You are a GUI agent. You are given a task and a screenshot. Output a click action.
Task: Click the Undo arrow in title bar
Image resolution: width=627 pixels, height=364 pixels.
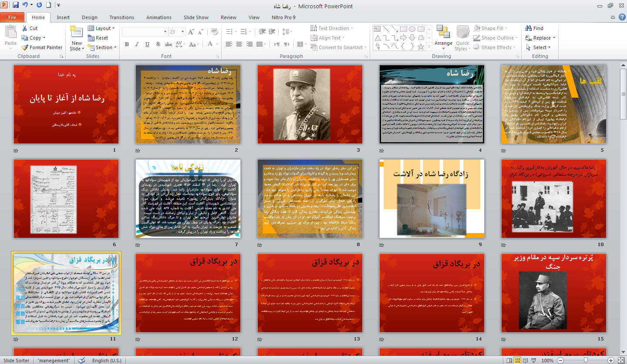(25, 6)
